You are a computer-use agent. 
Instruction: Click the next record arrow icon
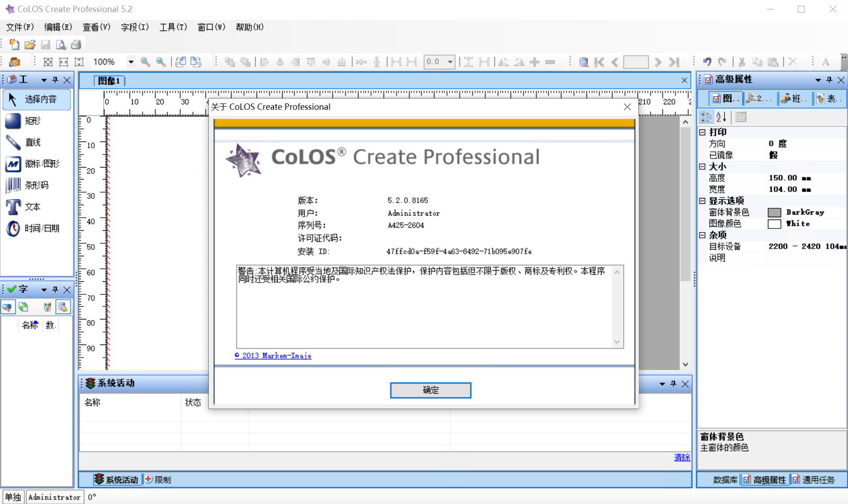658,62
